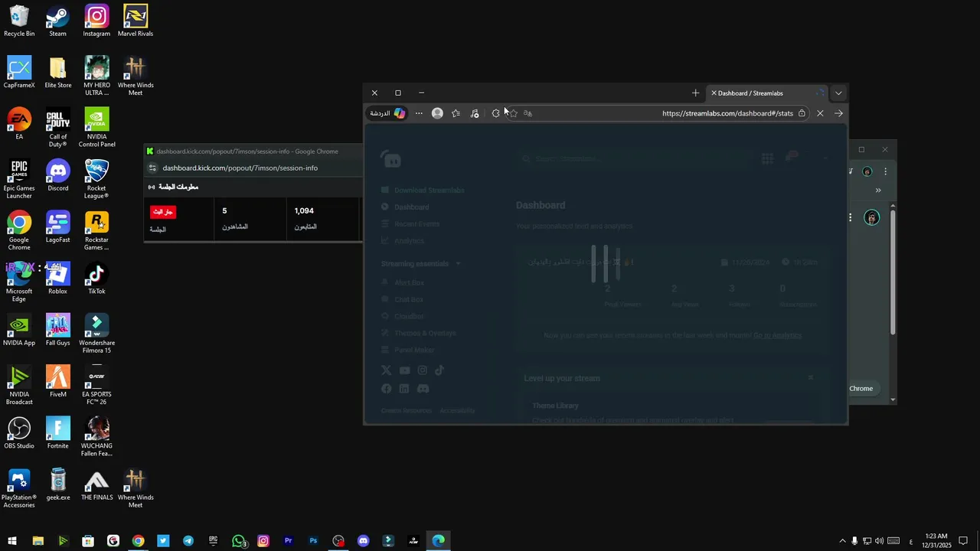Image resolution: width=980 pixels, height=551 pixels.
Task: Stop loading the Streamlabs page
Action: (820, 113)
